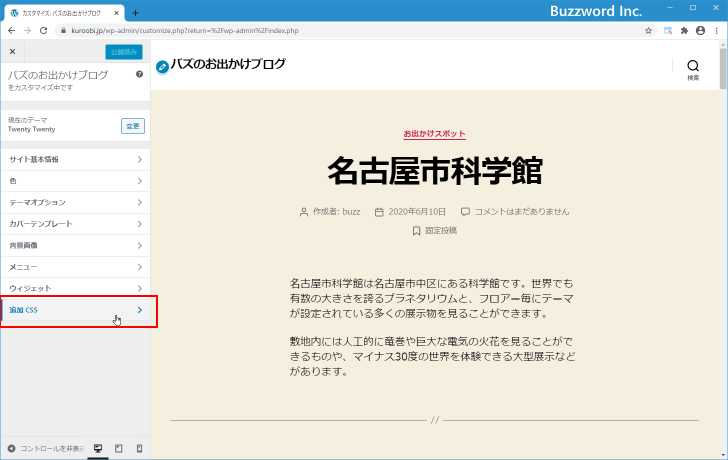Expand the 色 chevron arrow
This screenshot has height=460, width=728.
tap(140, 181)
